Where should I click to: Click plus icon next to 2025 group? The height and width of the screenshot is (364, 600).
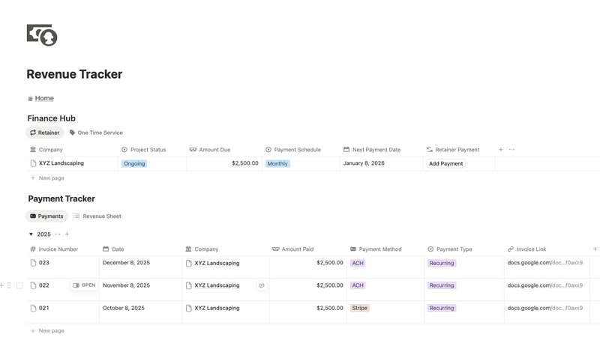tap(67, 234)
